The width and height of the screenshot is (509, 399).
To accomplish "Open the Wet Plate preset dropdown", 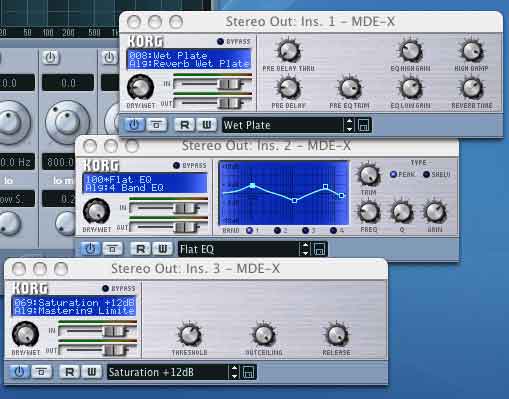I will pos(283,125).
